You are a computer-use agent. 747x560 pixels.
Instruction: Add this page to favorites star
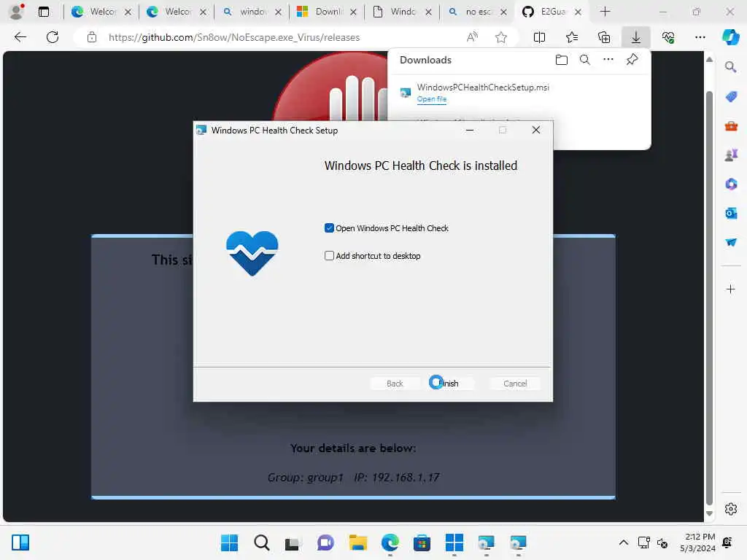500,37
